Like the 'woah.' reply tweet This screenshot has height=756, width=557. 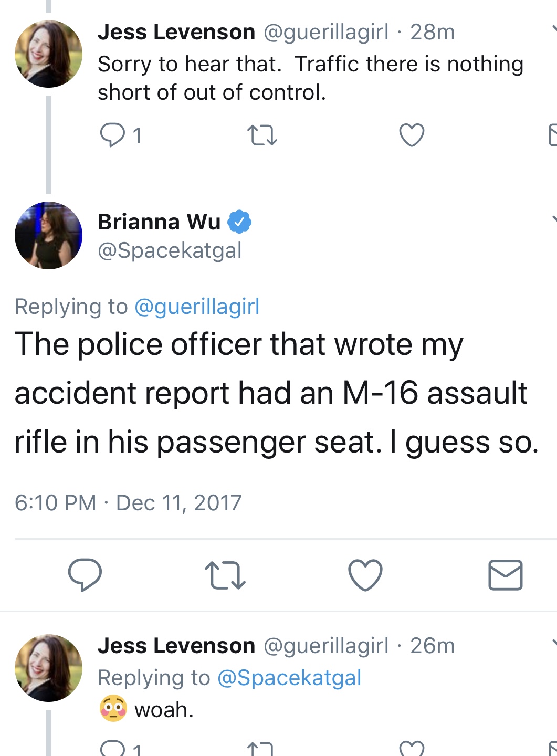coord(412,749)
